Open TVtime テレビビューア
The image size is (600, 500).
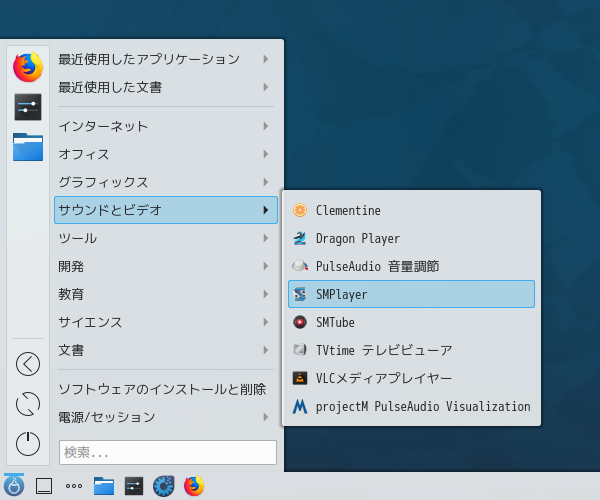pos(411,350)
